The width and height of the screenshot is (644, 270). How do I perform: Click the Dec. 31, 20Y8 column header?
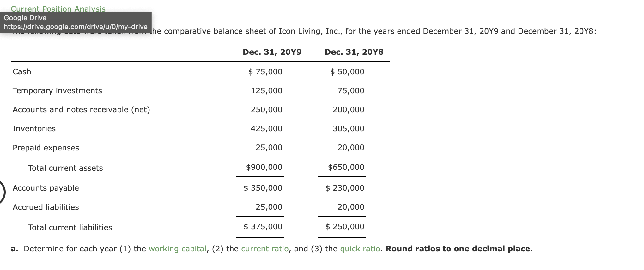354,52
